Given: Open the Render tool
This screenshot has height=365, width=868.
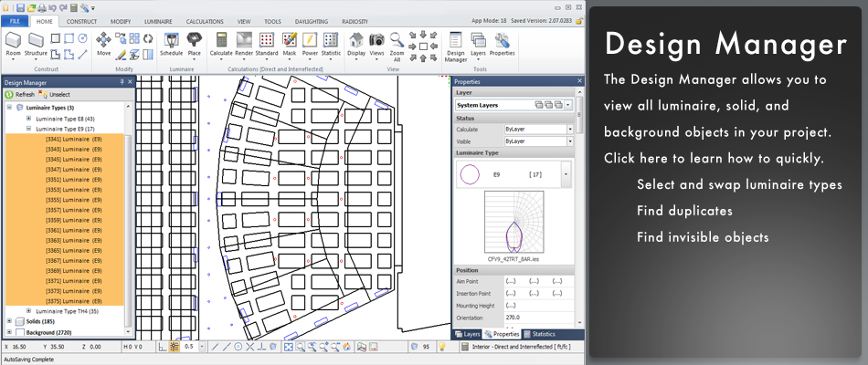Looking at the screenshot, I should point(244,44).
